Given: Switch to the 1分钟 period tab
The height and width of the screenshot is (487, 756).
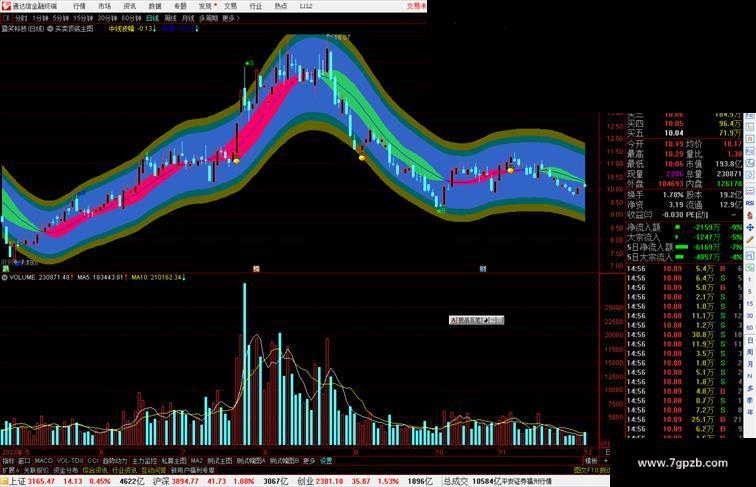Looking at the screenshot, I should pyautogui.click(x=40, y=18).
